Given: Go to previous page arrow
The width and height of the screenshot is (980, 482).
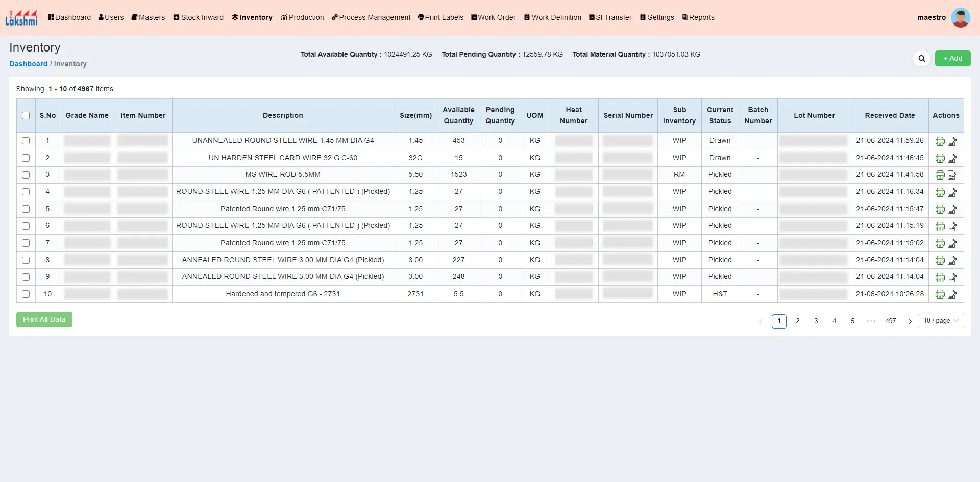Looking at the screenshot, I should (x=761, y=321).
